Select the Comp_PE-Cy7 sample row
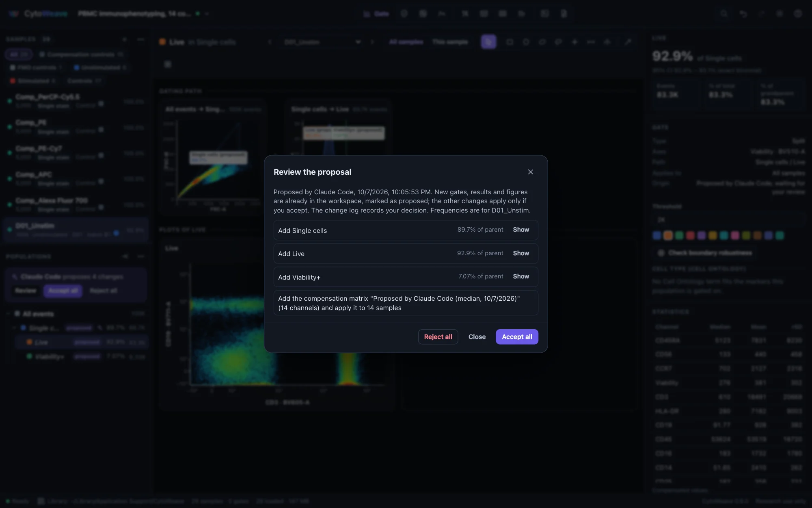Viewport: 812px width, 508px height. click(76, 152)
